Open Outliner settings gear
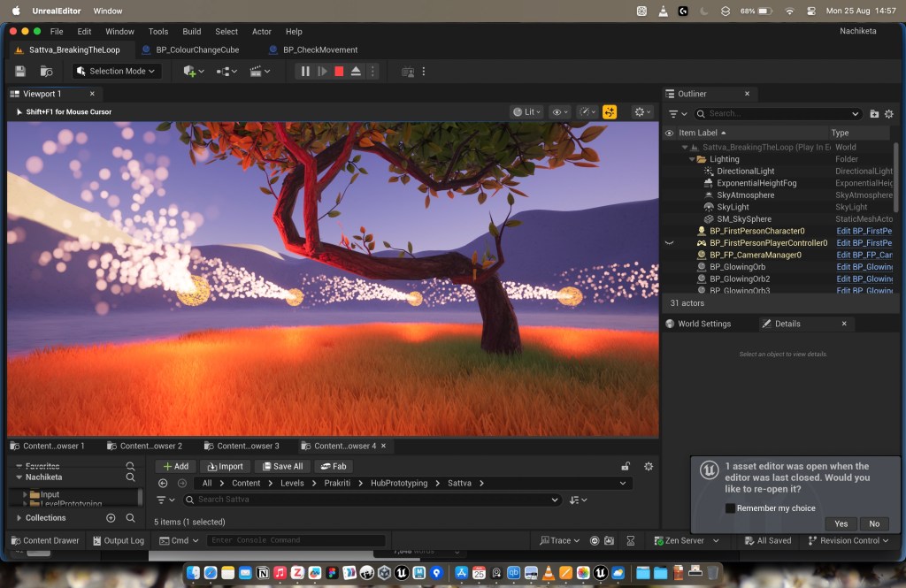The width and height of the screenshot is (906, 588). click(x=889, y=114)
